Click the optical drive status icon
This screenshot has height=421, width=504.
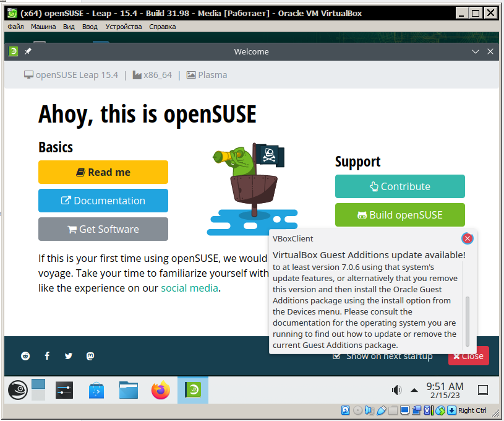(357, 410)
